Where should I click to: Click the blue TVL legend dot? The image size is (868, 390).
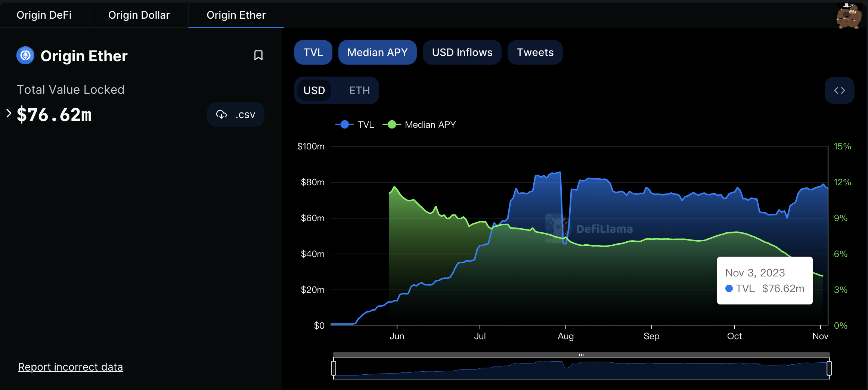point(344,124)
